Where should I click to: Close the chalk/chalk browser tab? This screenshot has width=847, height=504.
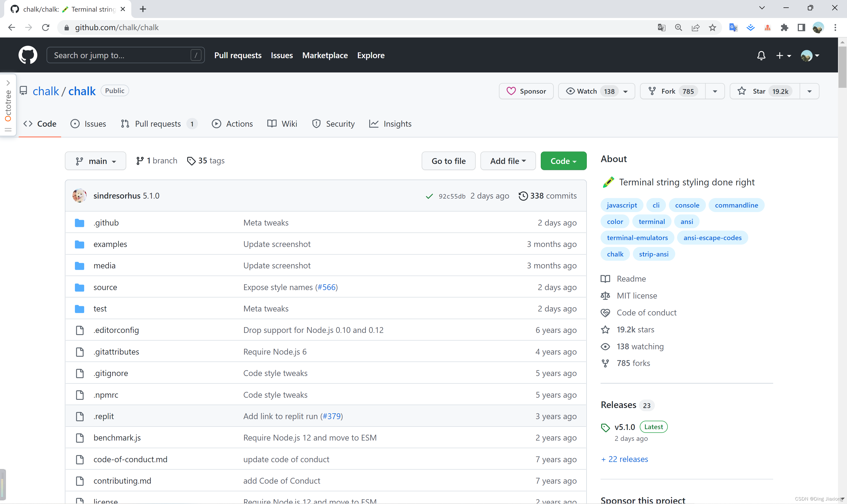123,9
